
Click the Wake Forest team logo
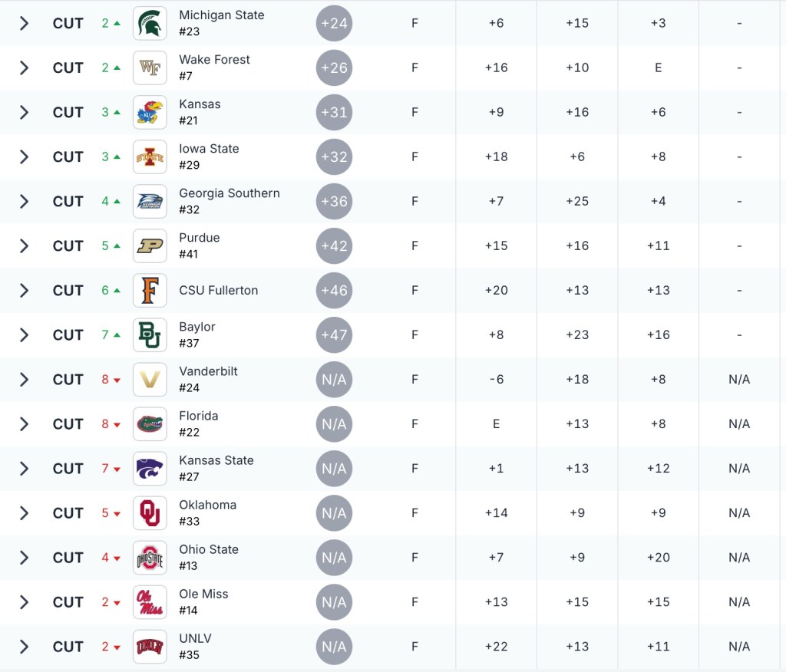tap(150, 68)
